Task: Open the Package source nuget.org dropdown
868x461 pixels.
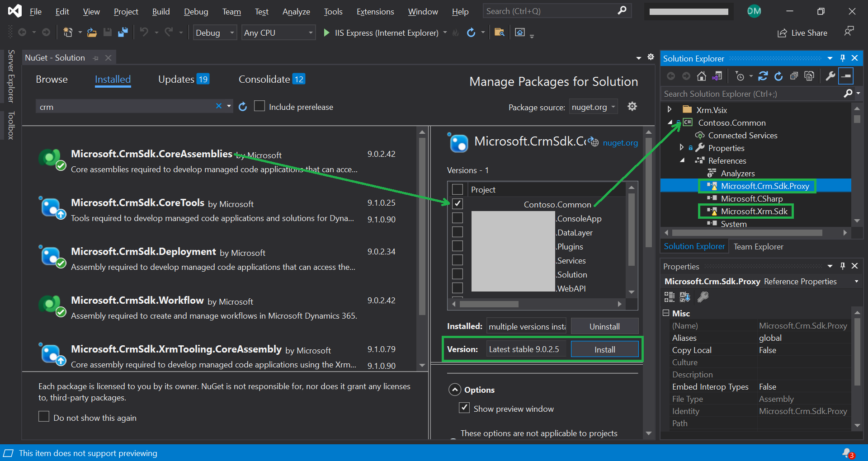Action: [593, 107]
